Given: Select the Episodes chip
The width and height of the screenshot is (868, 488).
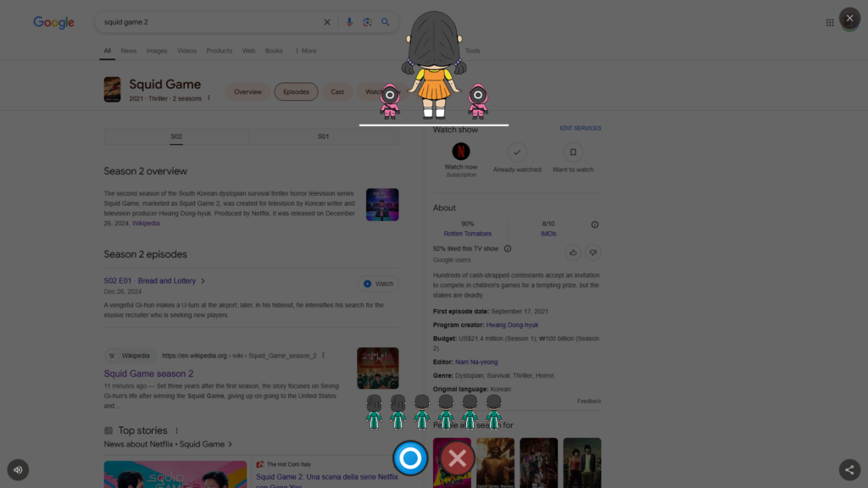Looking at the screenshot, I should coord(296,91).
